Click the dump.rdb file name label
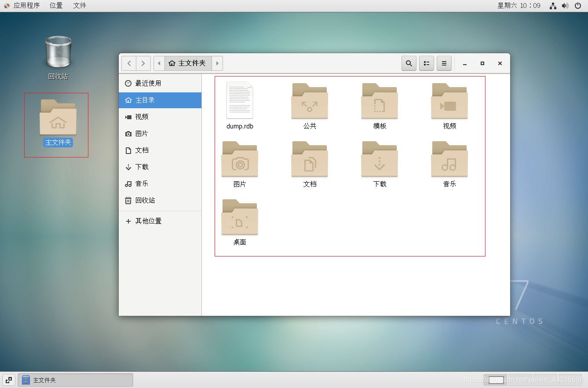 pos(240,126)
